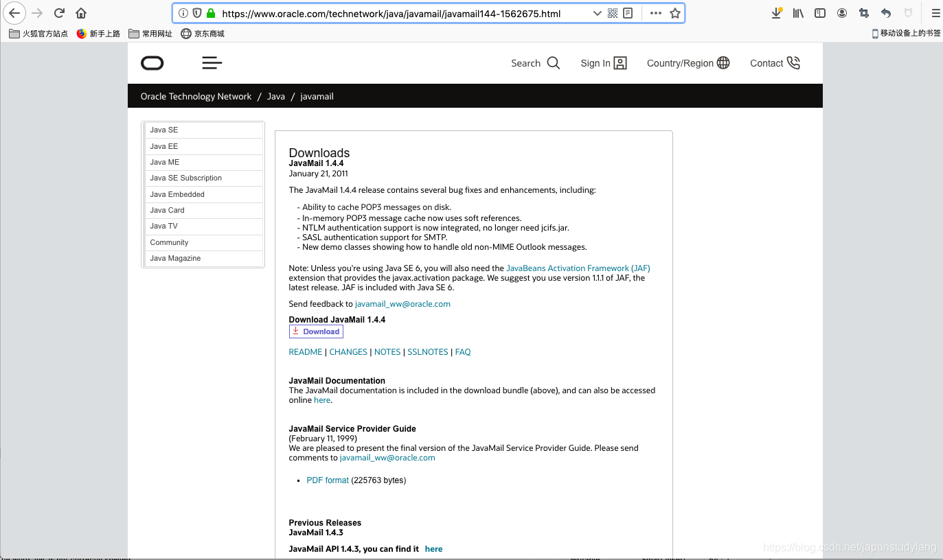Click the 'Downloads' heading text
This screenshot has width=943, height=560.
click(x=319, y=153)
